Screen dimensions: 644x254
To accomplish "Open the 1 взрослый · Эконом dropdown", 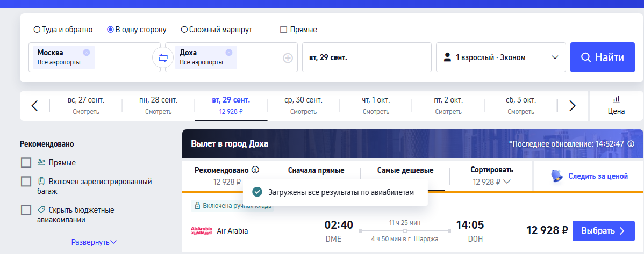I will (x=500, y=57).
